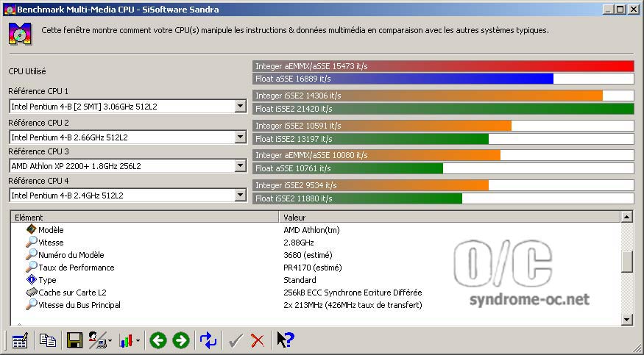Open the Référence CPU 3 combo box
Image resolution: width=644 pixels, height=355 pixels.
tap(241, 165)
